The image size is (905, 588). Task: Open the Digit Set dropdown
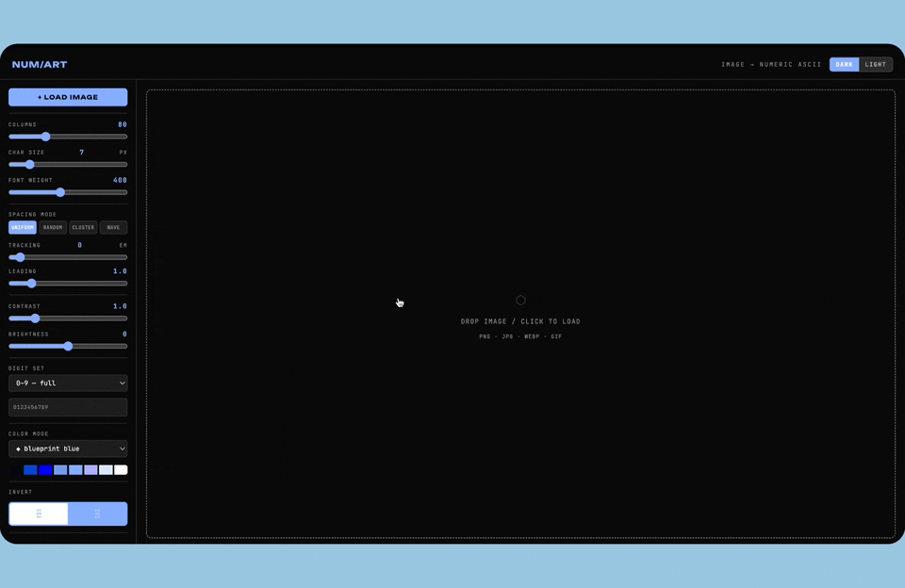coord(68,384)
